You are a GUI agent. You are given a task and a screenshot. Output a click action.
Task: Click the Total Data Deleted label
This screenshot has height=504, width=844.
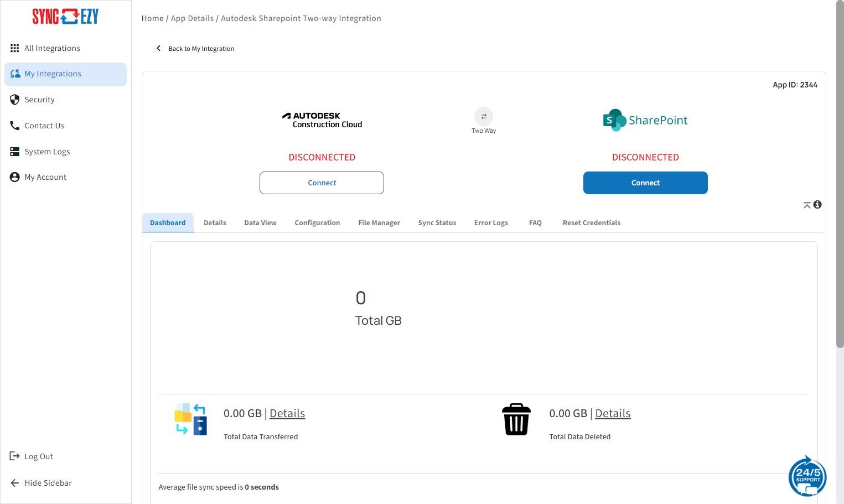580,437
